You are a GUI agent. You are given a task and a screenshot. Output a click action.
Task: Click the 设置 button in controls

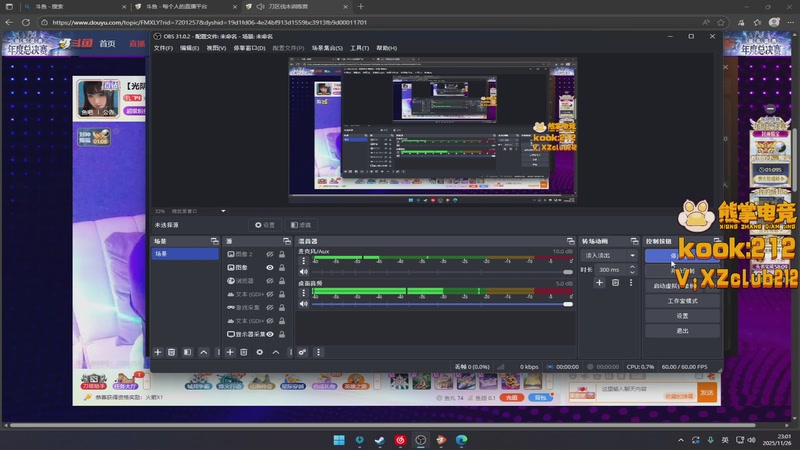coord(682,315)
